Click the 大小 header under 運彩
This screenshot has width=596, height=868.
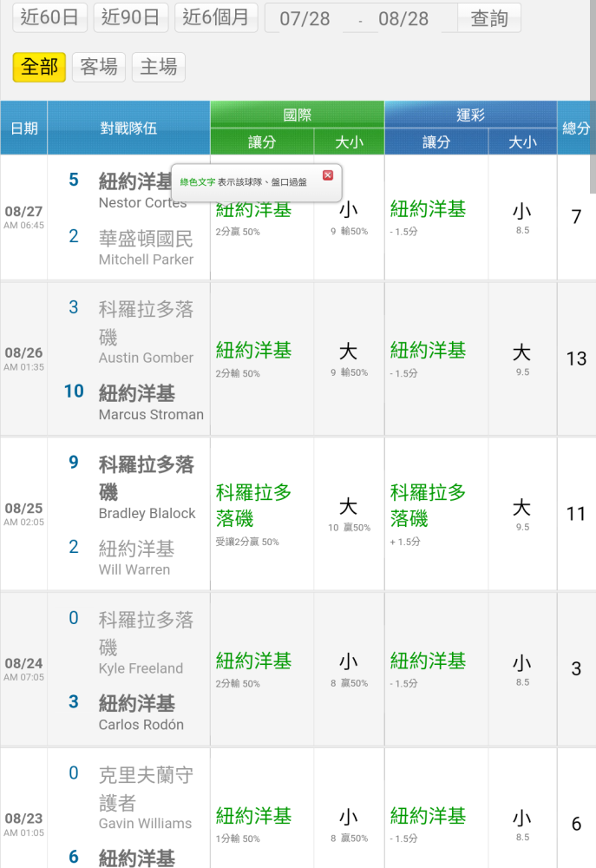[x=522, y=141]
